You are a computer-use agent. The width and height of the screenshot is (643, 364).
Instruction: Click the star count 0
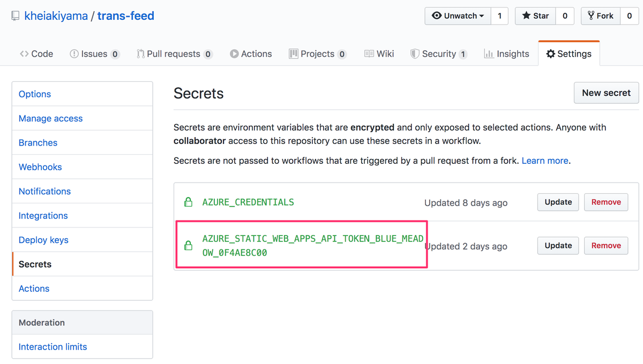click(x=565, y=16)
